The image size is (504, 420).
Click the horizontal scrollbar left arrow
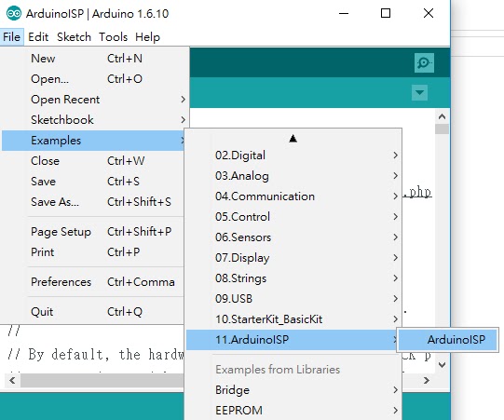point(12,381)
